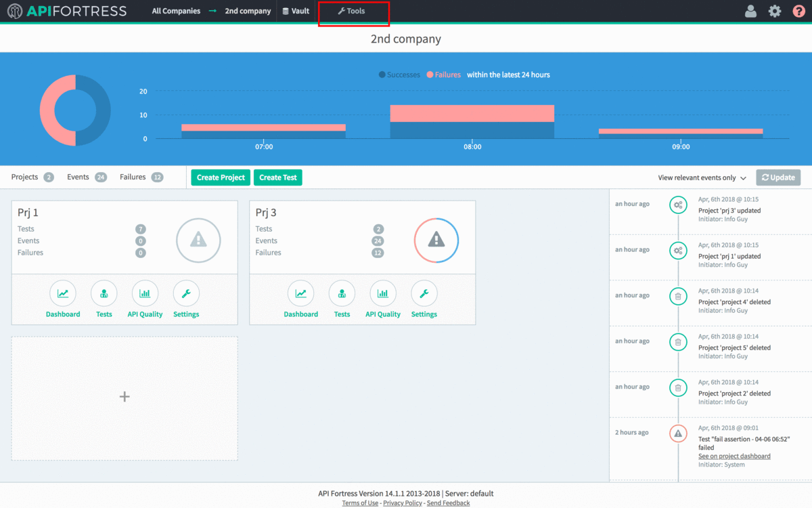Toggle the Successes series in the chart legend
This screenshot has height=508, width=812.
pos(399,75)
